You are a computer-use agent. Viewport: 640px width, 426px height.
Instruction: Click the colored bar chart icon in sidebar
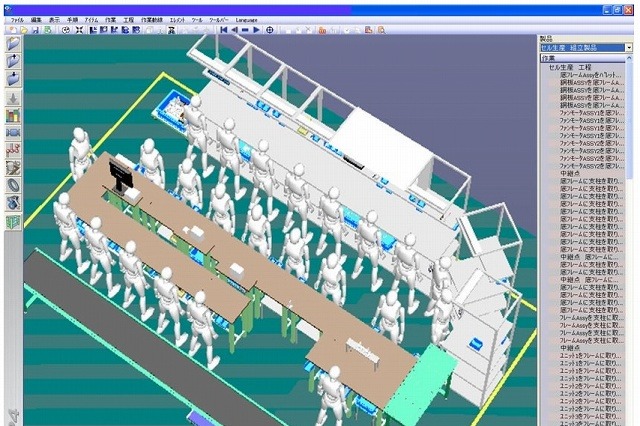[13, 116]
